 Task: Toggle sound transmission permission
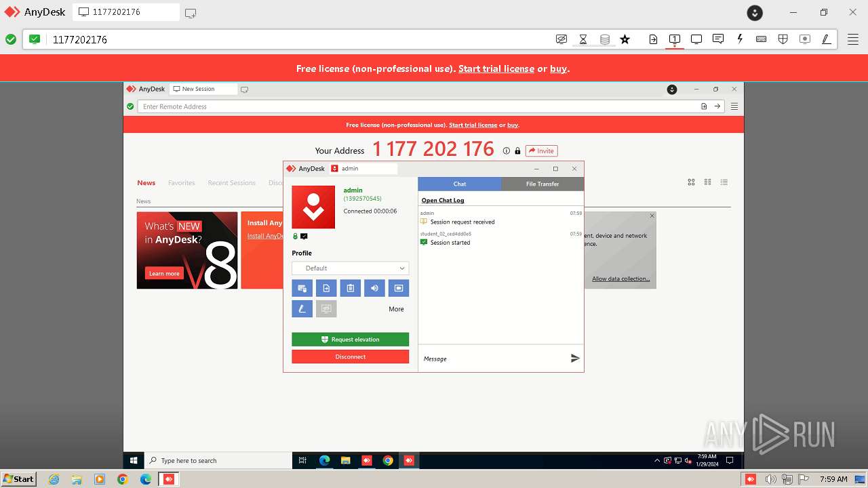[x=374, y=288]
